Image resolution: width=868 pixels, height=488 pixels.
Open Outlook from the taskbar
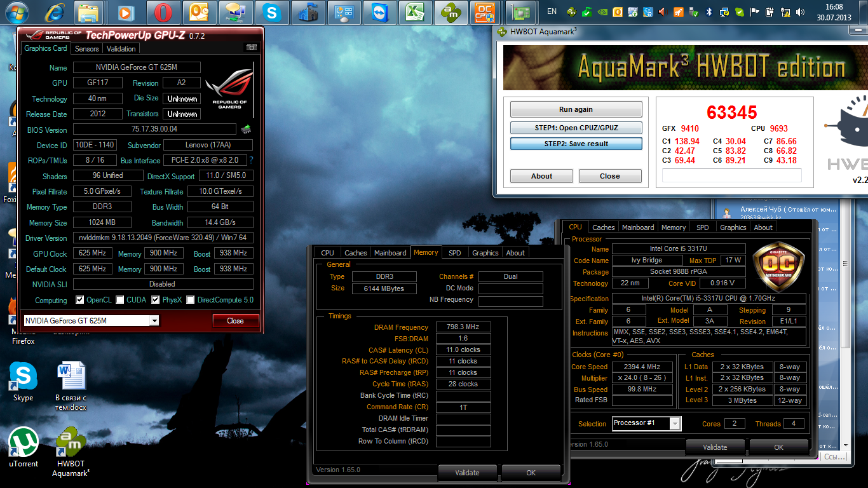click(x=200, y=12)
